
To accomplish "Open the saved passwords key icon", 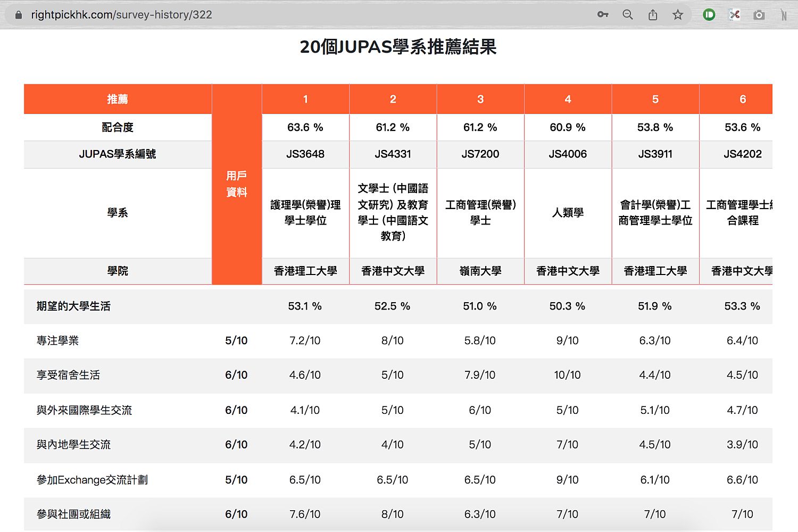I will [x=603, y=15].
